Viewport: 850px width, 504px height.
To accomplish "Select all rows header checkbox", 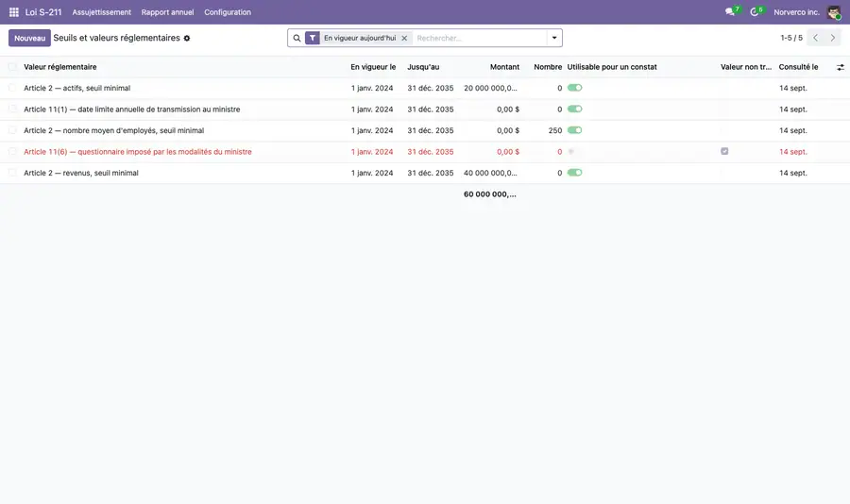I will pyautogui.click(x=12, y=67).
